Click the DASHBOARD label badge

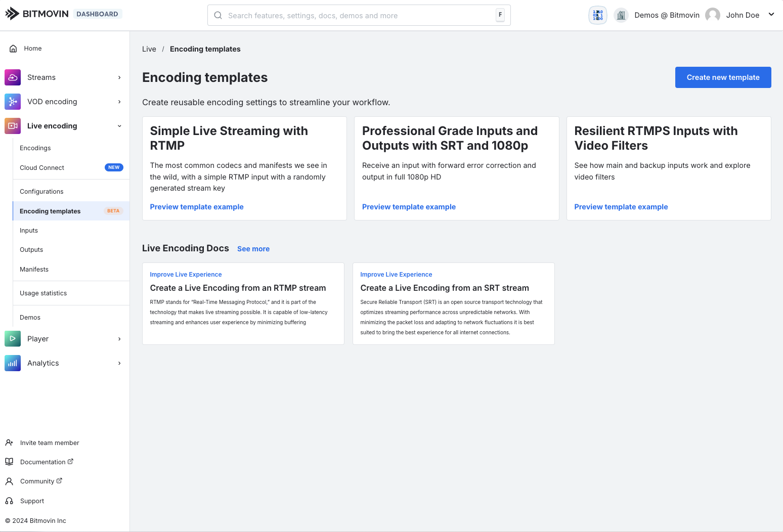tap(98, 14)
